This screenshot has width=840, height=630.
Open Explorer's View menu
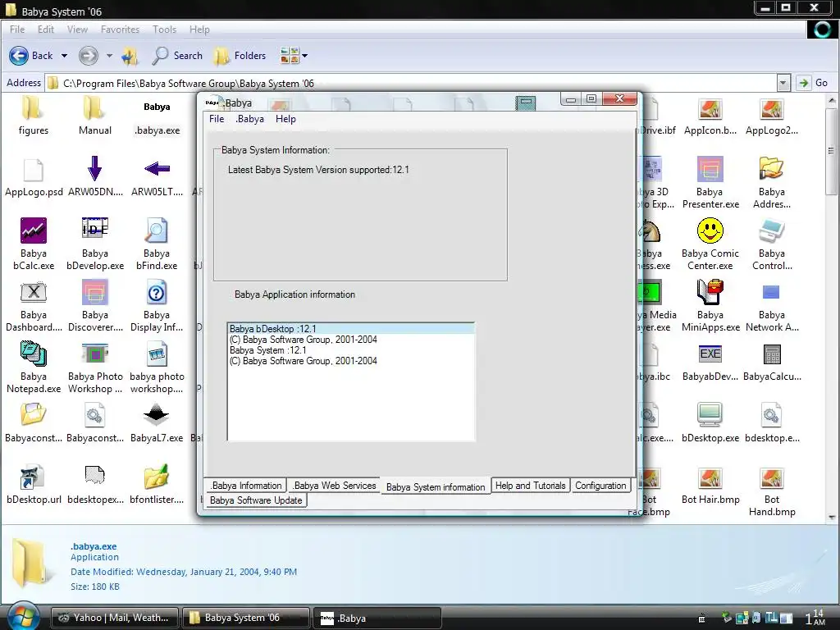[x=77, y=30]
